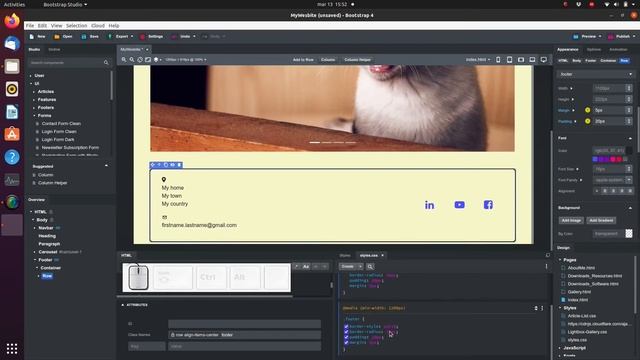640x360 pixels.
Task: Click the Add Gradient background button
Action: pos(601,220)
